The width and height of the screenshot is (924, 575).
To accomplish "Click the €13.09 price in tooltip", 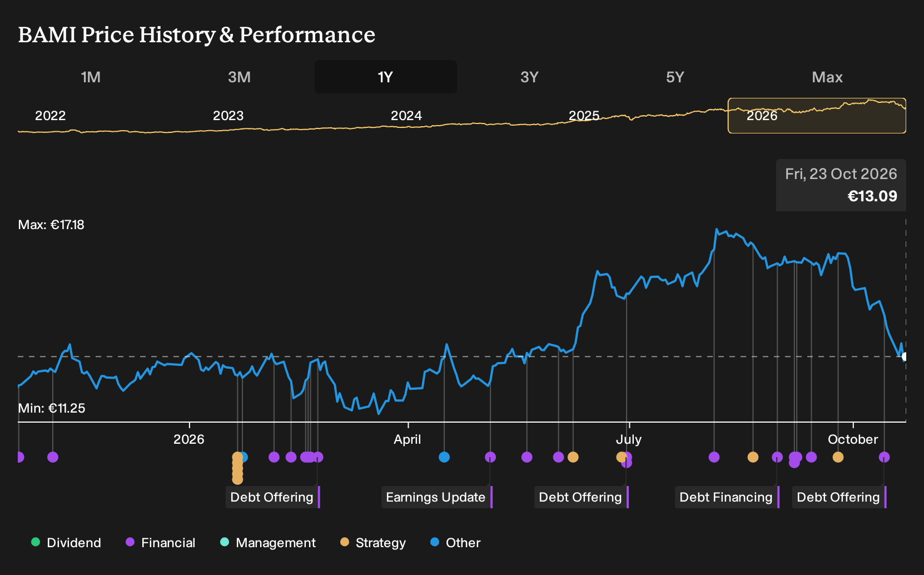I will click(872, 196).
